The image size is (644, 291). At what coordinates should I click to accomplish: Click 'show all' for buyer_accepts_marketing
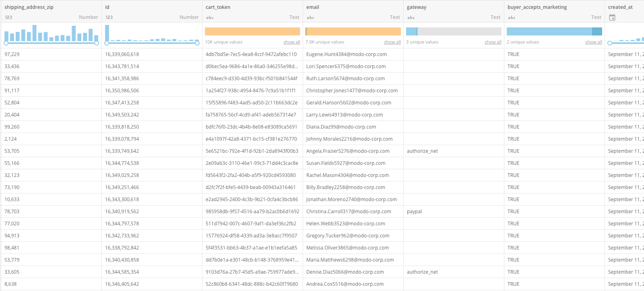click(x=593, y=42)
